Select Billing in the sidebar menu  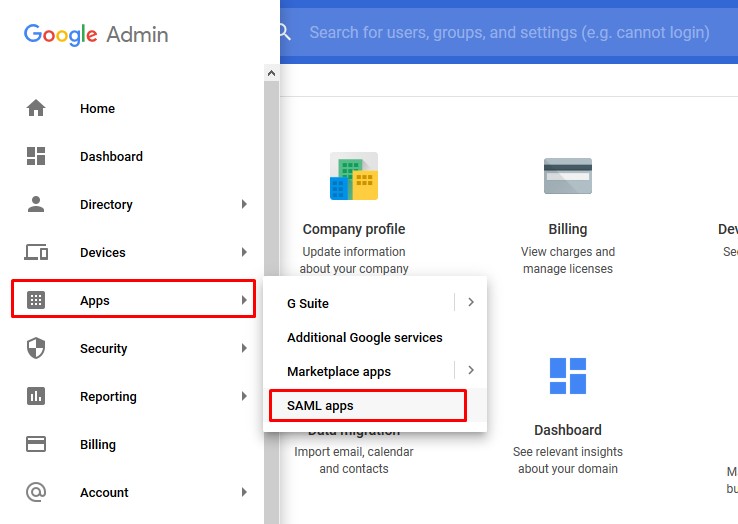[98, 445]
